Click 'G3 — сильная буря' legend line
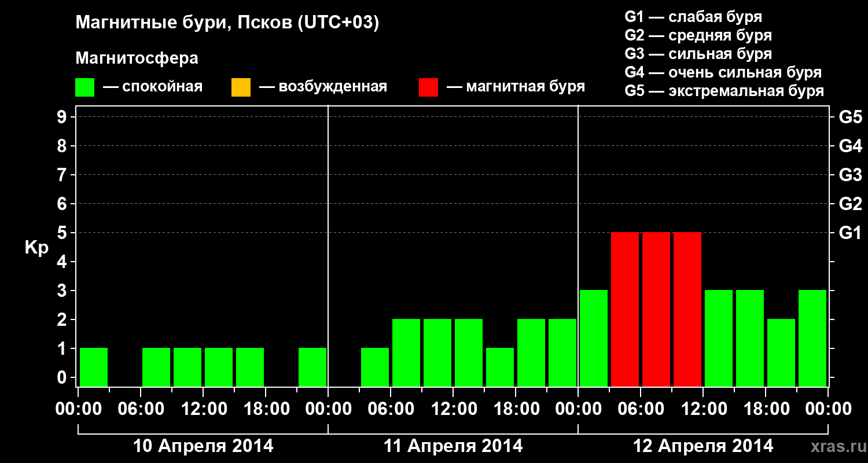Image resolution: width=868 pixels, height=463 pixels. point(698,54)
